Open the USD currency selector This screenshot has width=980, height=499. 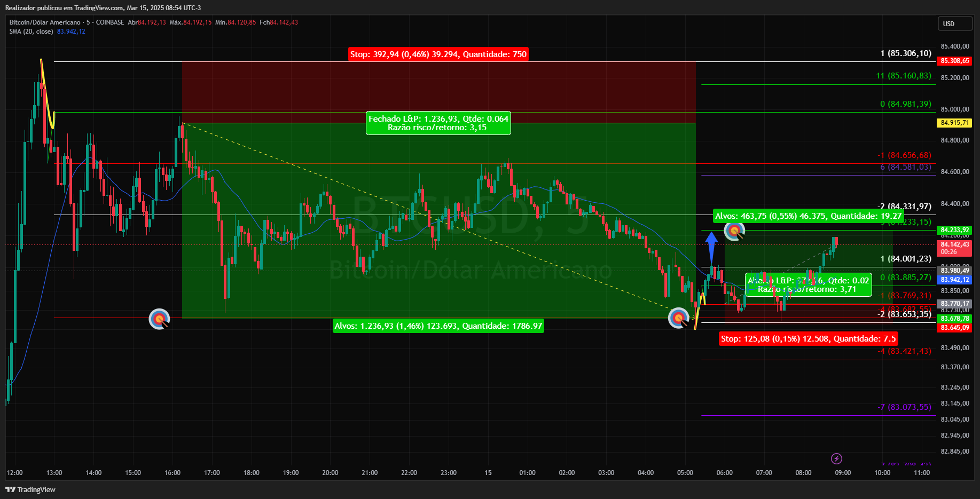pyautogui.click(x=955, y=23)
